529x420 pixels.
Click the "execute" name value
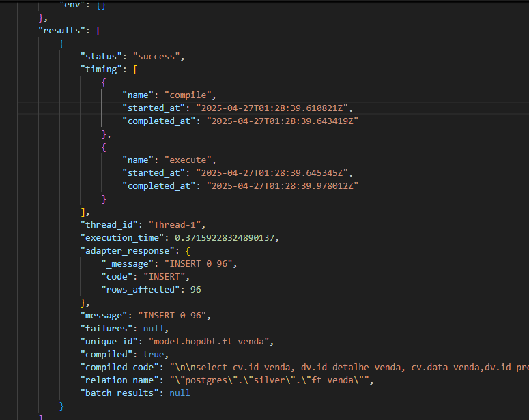pyautogui.click(x=188, y=160)
